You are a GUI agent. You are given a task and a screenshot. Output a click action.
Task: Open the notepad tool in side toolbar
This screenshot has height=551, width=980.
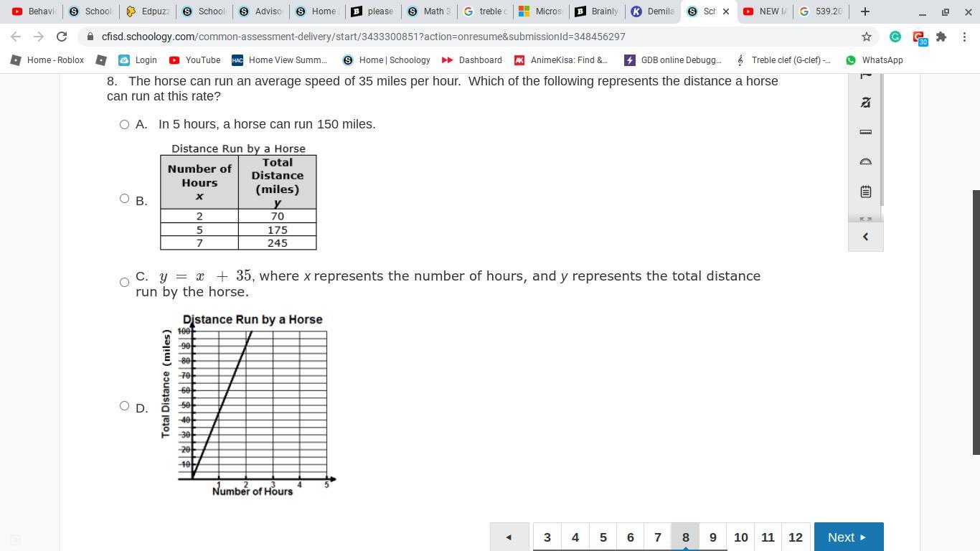click(865, 192)
